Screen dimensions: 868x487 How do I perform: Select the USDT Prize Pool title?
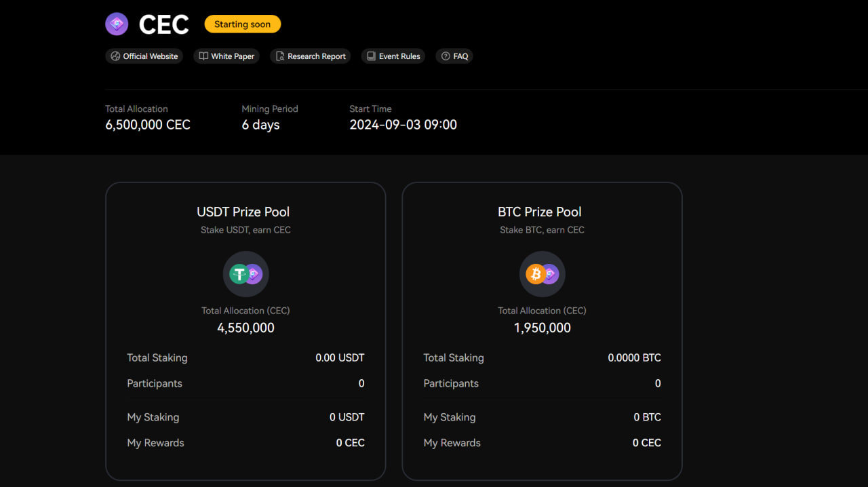pos(243,212)
